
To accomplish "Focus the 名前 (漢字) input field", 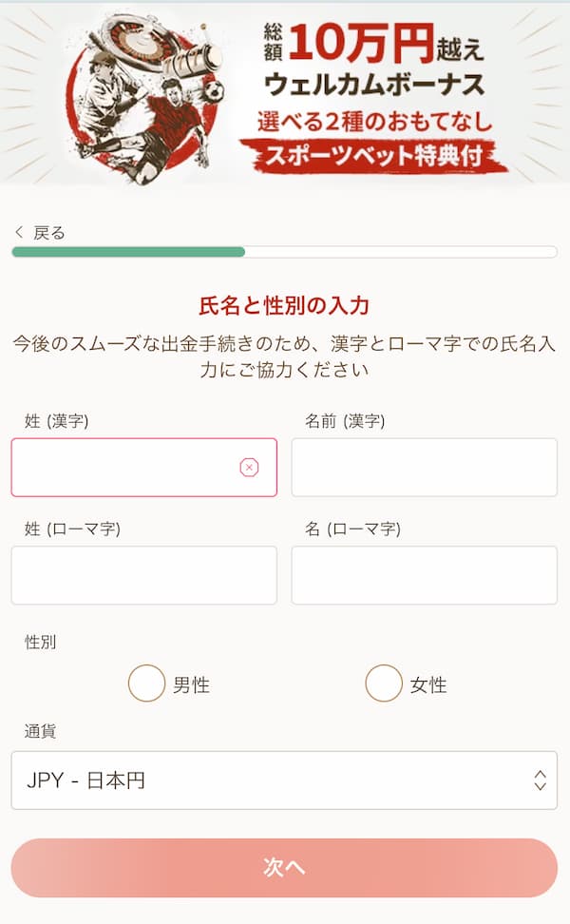I will pos(424,467).
